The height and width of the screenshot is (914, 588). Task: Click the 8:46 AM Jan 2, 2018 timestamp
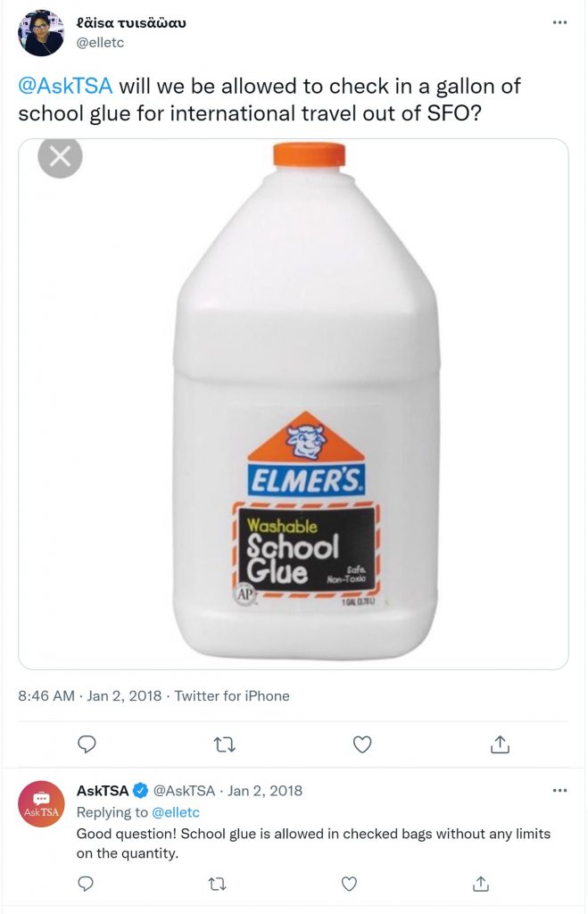click(90, 695)
